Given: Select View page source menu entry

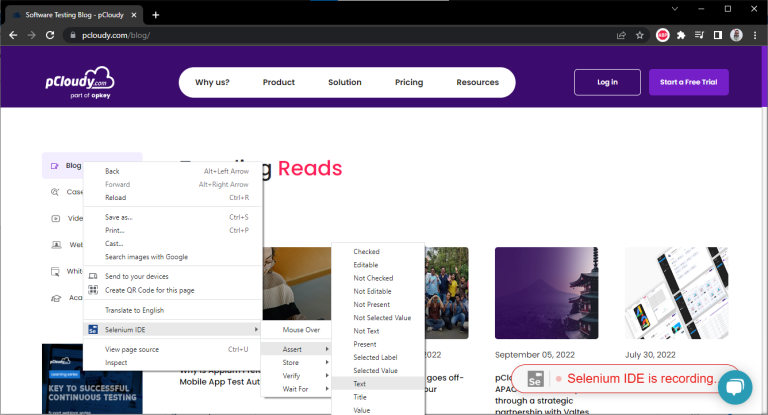Looking at the screenshot, I should pos(132,349).
